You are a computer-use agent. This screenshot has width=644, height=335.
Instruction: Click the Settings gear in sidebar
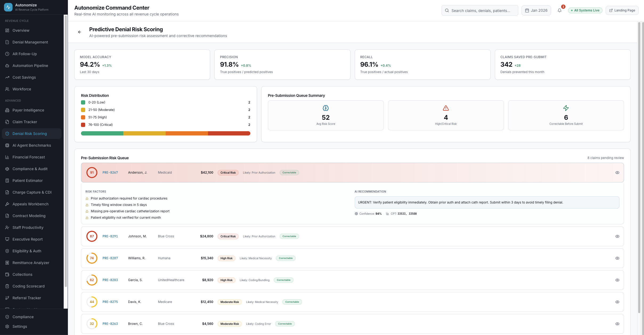7,326
